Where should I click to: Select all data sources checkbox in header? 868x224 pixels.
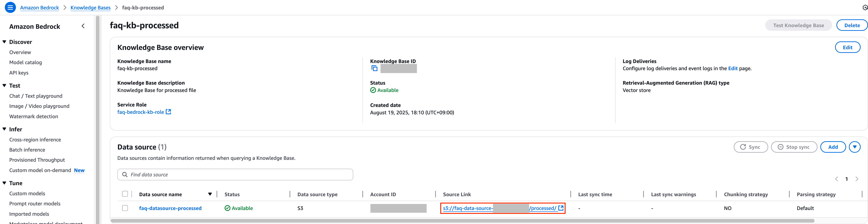coord(125,194)
